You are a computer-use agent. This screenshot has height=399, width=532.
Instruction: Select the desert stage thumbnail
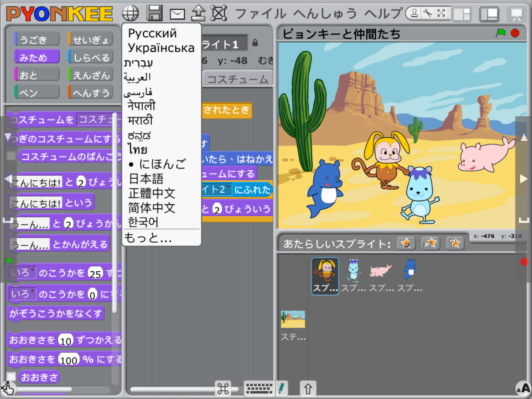tap(293, 320)
